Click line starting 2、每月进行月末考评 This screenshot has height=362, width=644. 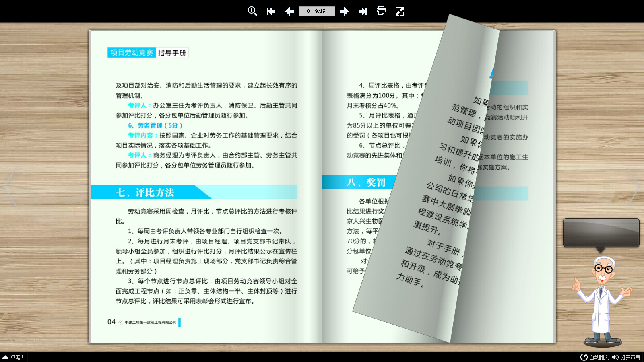213,241
